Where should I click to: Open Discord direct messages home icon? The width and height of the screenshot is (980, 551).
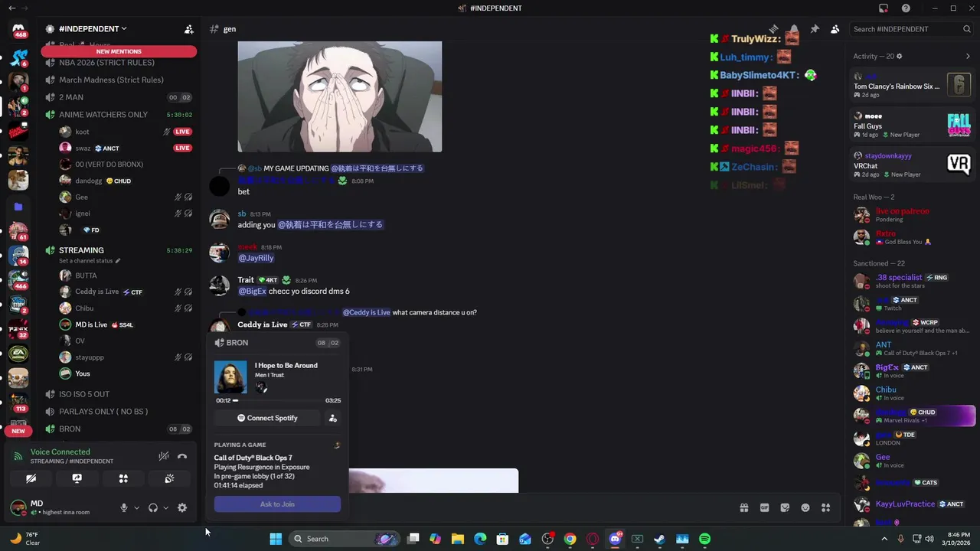click(x=18, y=31)
